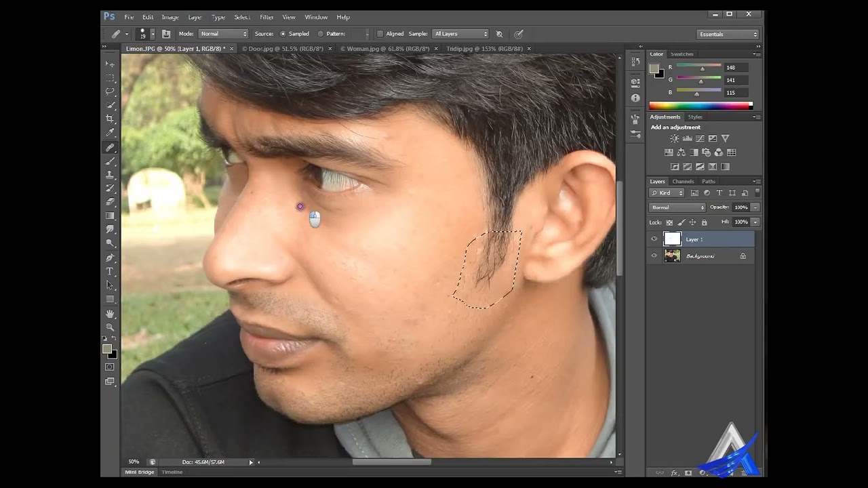Open the brush preset picker arrow
Screen dimensions: 868x488
coord(153,34)
